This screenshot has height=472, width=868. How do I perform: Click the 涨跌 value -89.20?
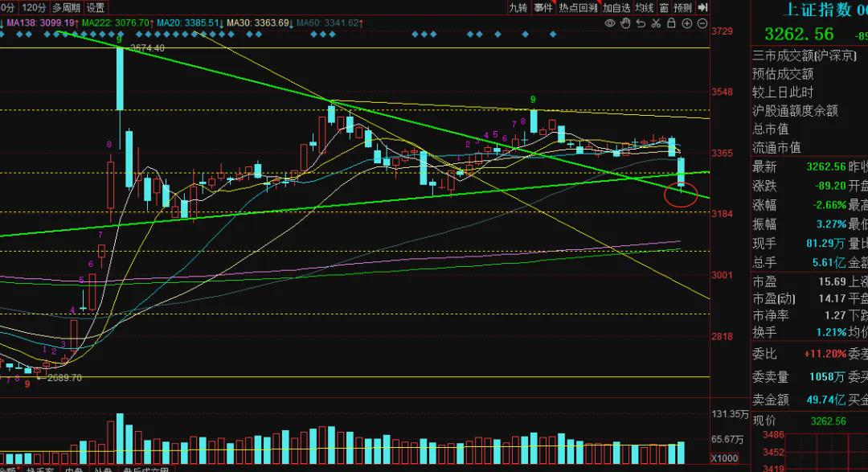pos(829,186)
